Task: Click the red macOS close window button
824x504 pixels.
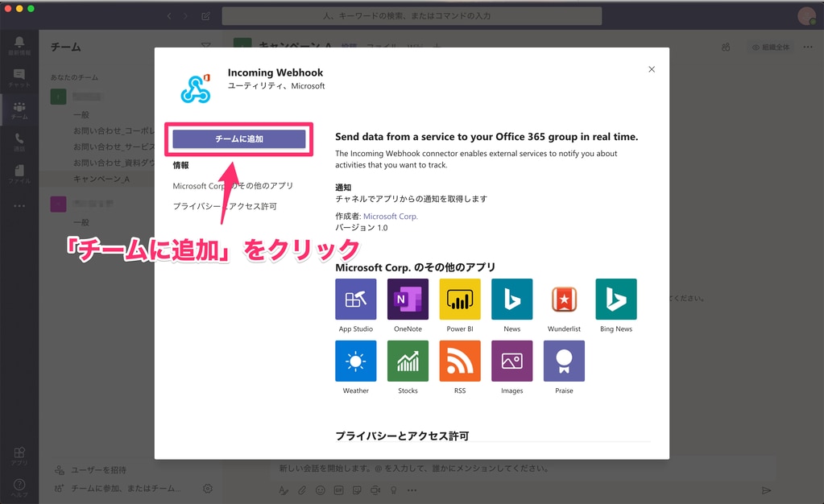Action: pyautogui.click(x=8, y=8)
